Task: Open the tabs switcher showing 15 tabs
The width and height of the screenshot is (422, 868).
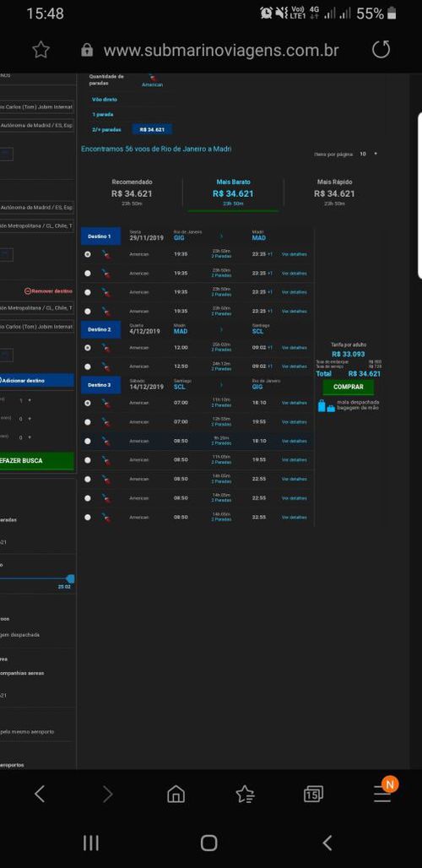Action: pos(314,795)
